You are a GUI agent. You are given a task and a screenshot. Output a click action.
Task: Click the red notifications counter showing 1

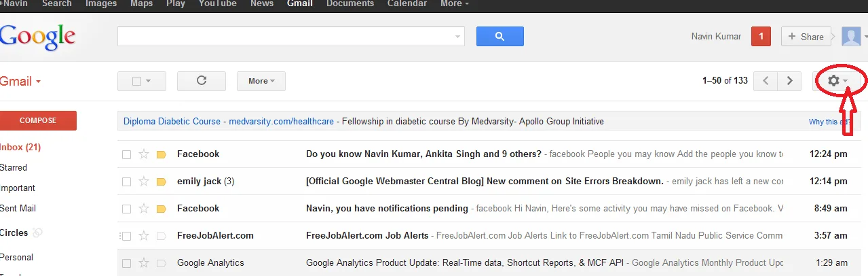(761, 37)
